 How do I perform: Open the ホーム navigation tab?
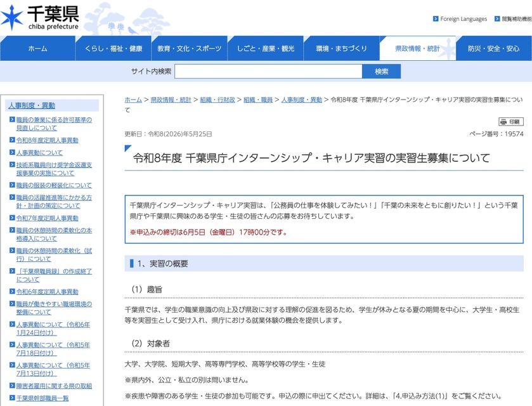coord(37,48)
